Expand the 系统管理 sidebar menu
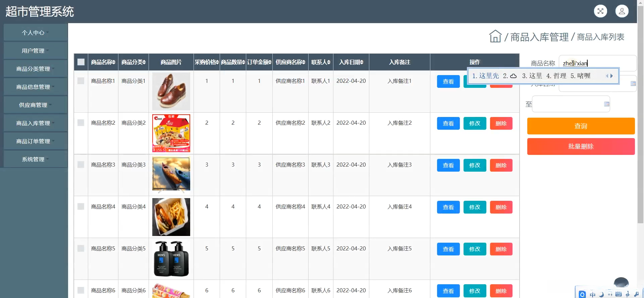Viewport: 644px width, 298px height. tap(36, 159)
